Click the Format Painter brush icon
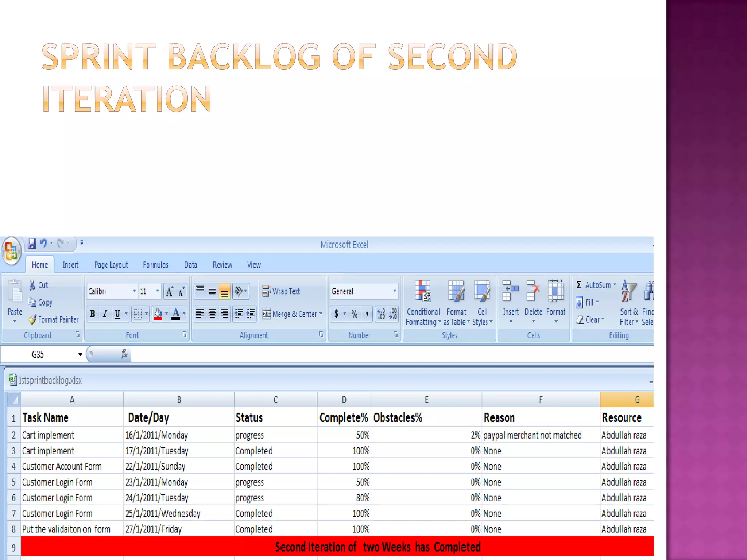Image resolution: width=747 pixels, height=560 pixels. point(32,320)
